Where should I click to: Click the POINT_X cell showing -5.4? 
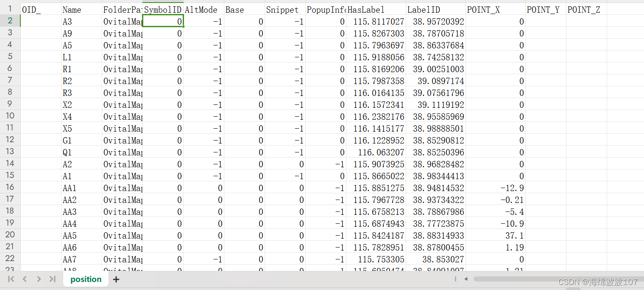click(496, 211)
